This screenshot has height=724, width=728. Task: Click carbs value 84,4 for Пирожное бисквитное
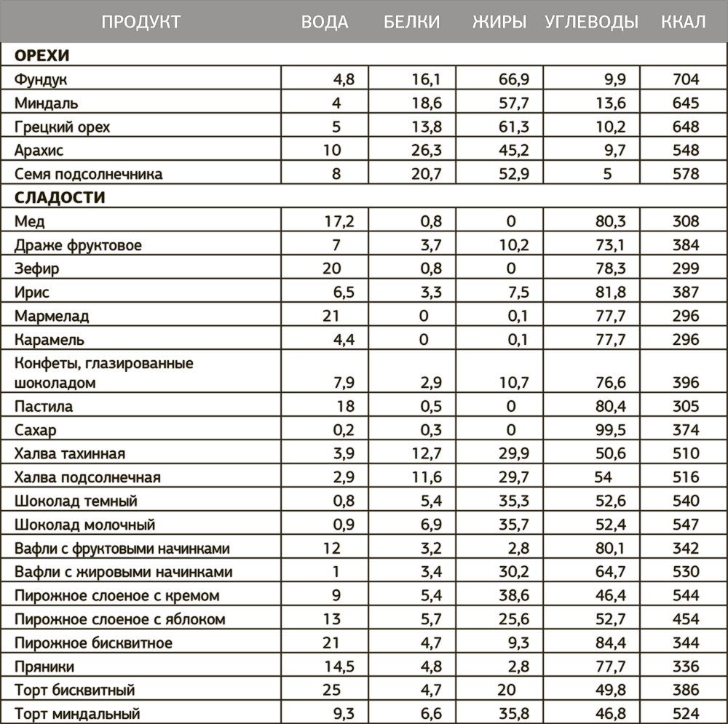pos(611,643)
